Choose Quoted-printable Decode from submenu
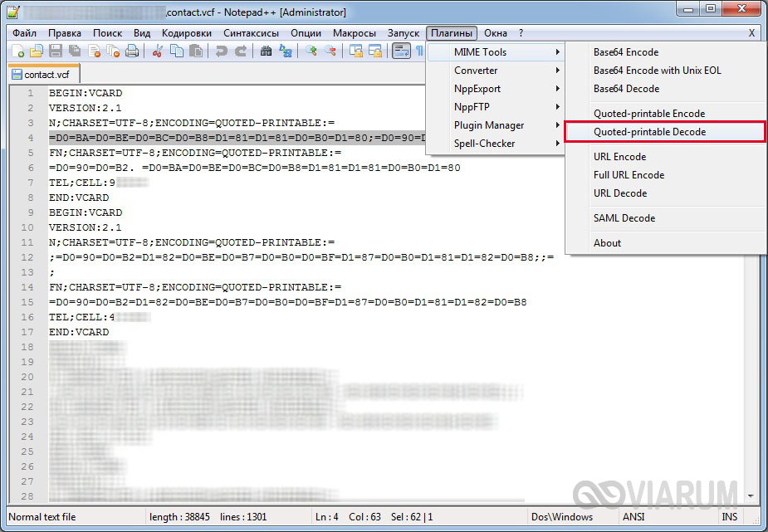The height and width of the screenshot is (532, 768). (649, 132)
